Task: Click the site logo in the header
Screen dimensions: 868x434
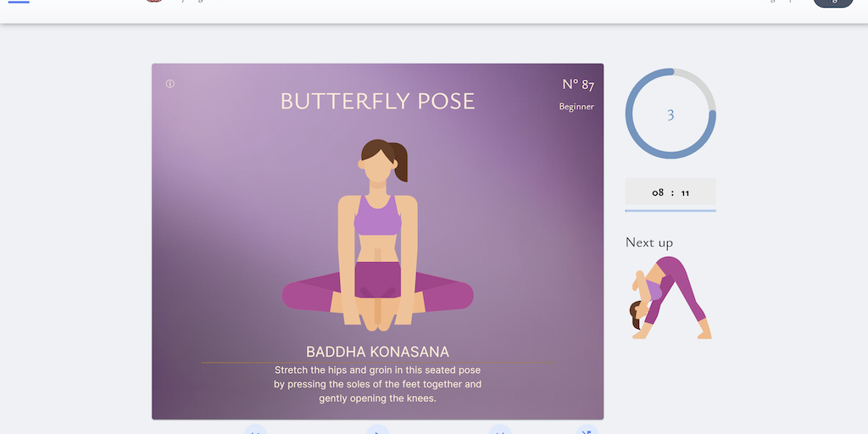Action: pyautogui.click(x=154, y=2)
